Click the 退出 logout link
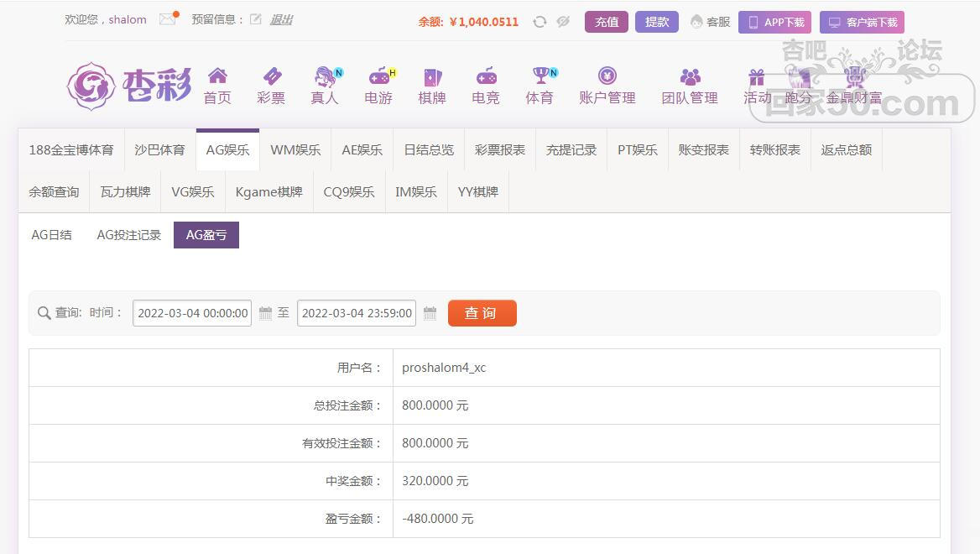980x554 pixels. click(x=281, y=19)
